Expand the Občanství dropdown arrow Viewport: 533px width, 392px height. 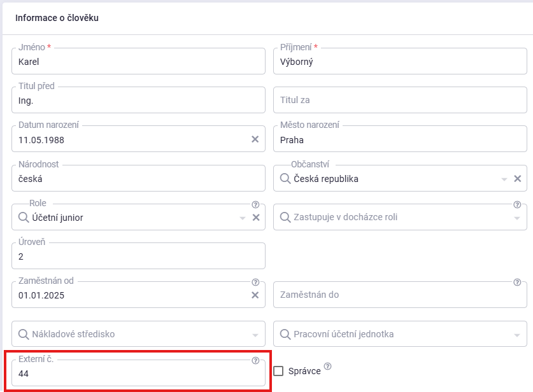coord(504,179)
